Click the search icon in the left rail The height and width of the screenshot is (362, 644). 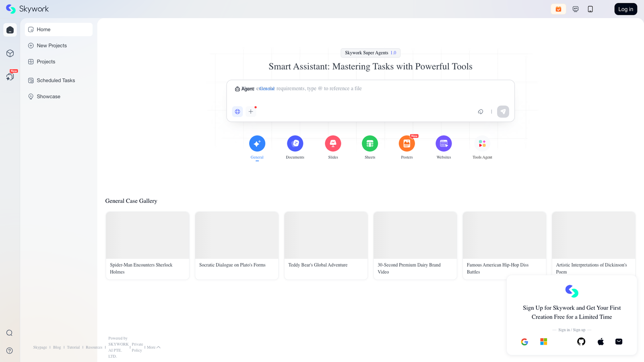point(10,333)
